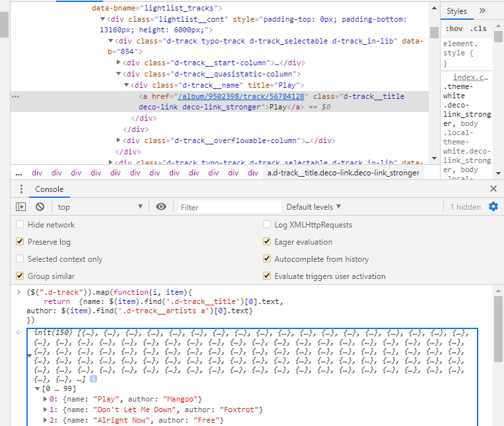This screenshot has height=426, width=504.
Task: Open the drawer three-dot menu
Action: click(x=21, y=189)
